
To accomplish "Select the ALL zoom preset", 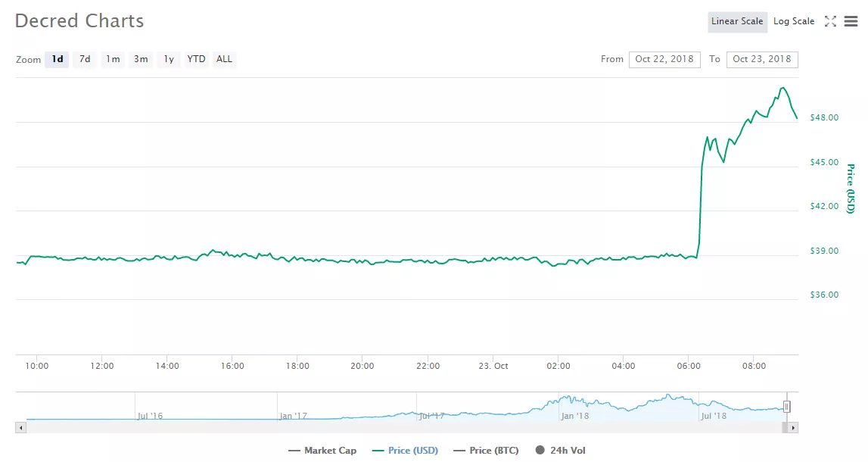I will [224, 59].
